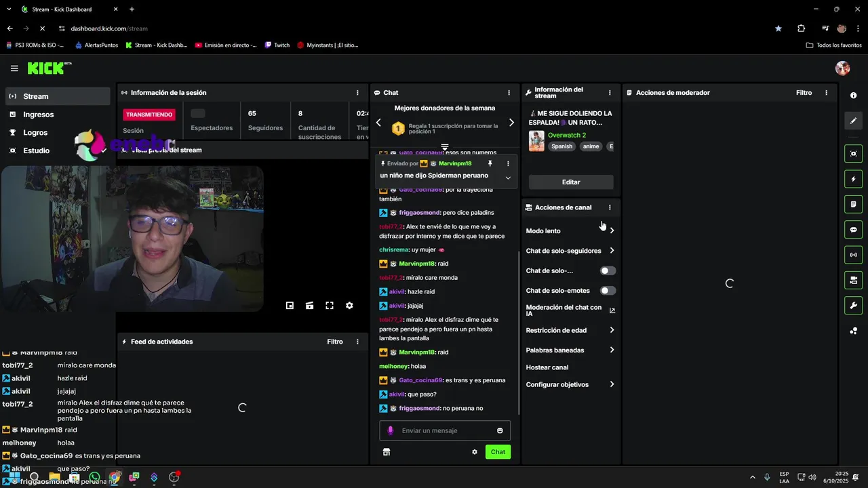This screenshot has width=868, height=488.
Task: Expand Modo lento settings
Action: click(570, 231)
